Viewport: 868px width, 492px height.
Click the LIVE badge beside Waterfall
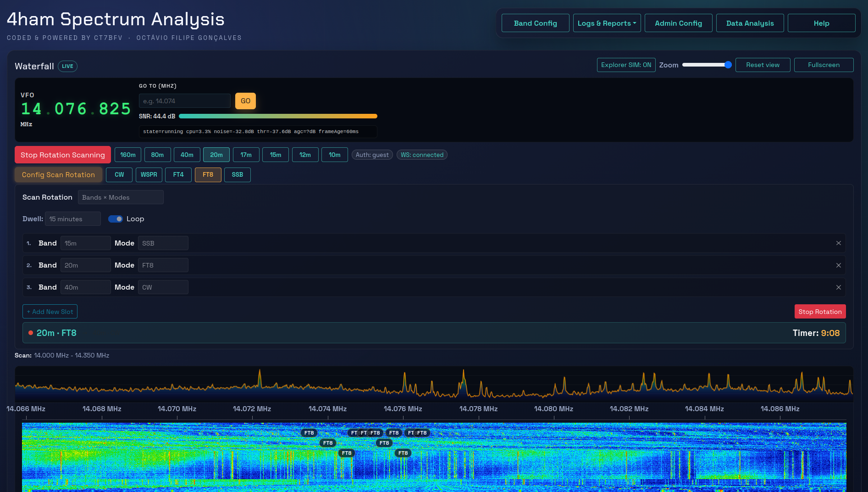point(67,66)
